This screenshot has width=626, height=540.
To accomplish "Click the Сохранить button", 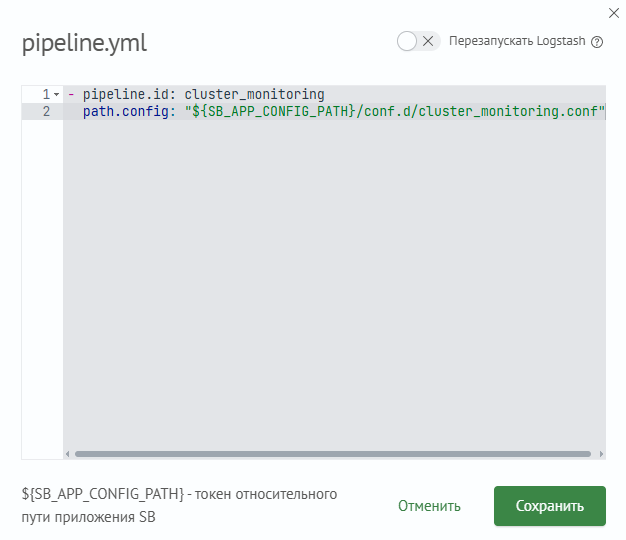I will tap(550, 506).
